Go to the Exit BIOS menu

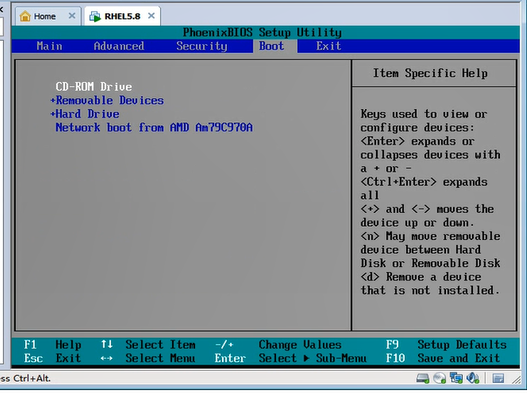[x=329, y=46]
